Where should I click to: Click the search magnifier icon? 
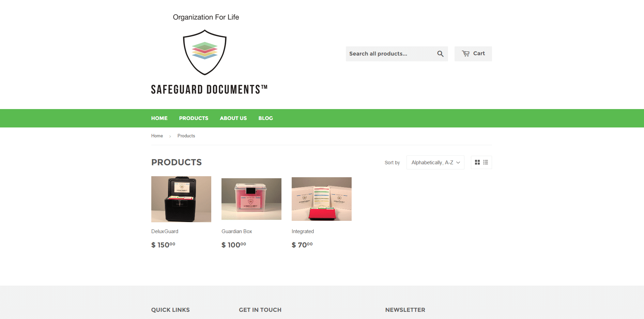(x=440, y=54)
